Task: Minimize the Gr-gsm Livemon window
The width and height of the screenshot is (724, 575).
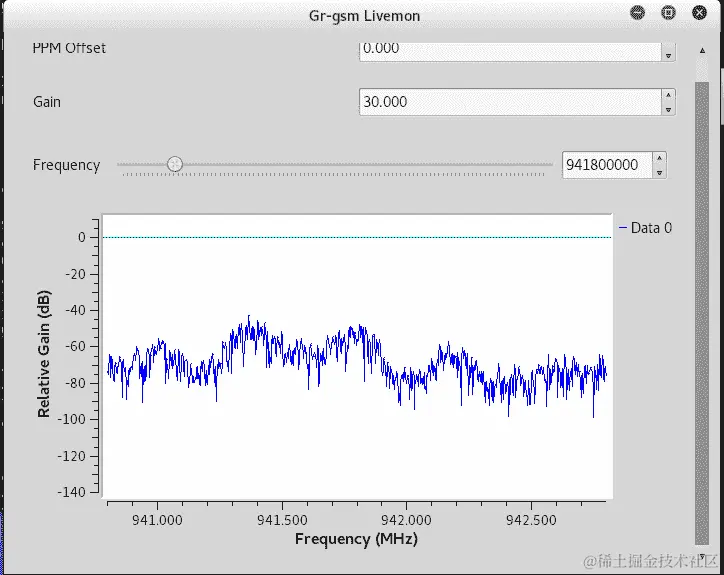Action: [637, 12]
